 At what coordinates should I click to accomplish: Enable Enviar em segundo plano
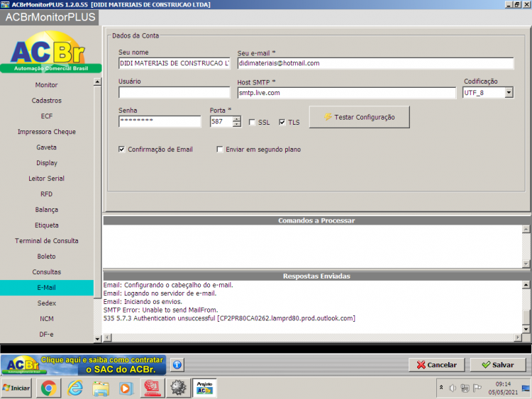click(219, 149)
